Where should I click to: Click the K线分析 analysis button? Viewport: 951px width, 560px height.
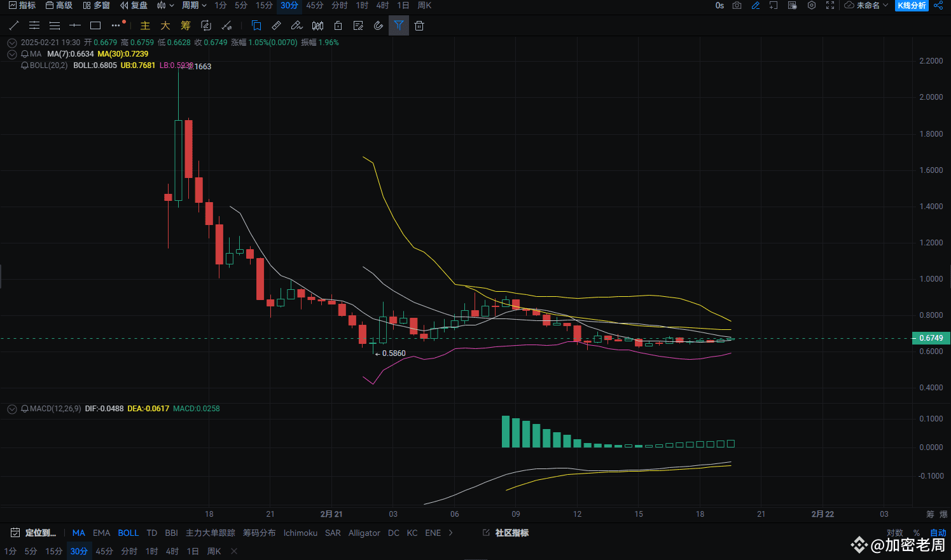912,5
